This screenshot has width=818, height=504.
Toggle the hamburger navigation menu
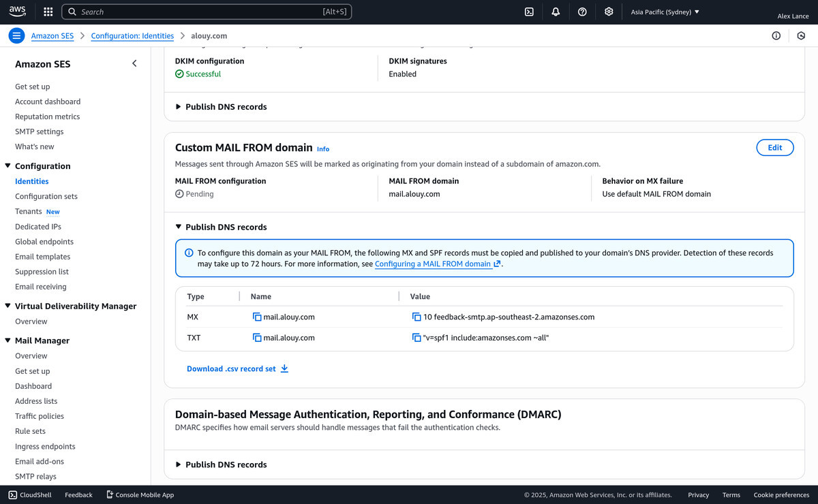tap(18, 36)
